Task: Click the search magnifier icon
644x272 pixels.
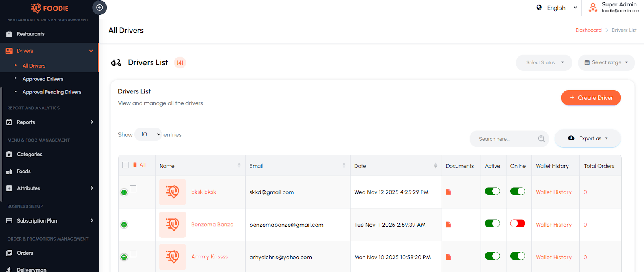Action: click(x=541, y=139)
